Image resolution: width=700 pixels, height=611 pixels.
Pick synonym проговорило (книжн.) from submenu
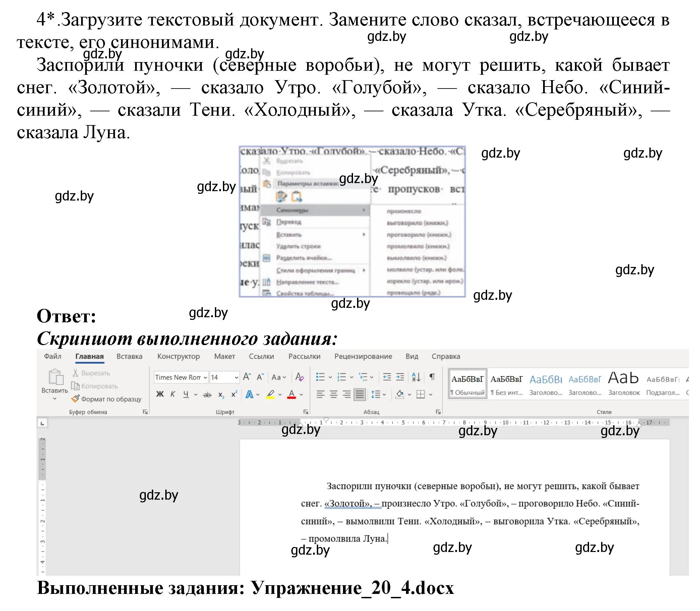(418, 235)
